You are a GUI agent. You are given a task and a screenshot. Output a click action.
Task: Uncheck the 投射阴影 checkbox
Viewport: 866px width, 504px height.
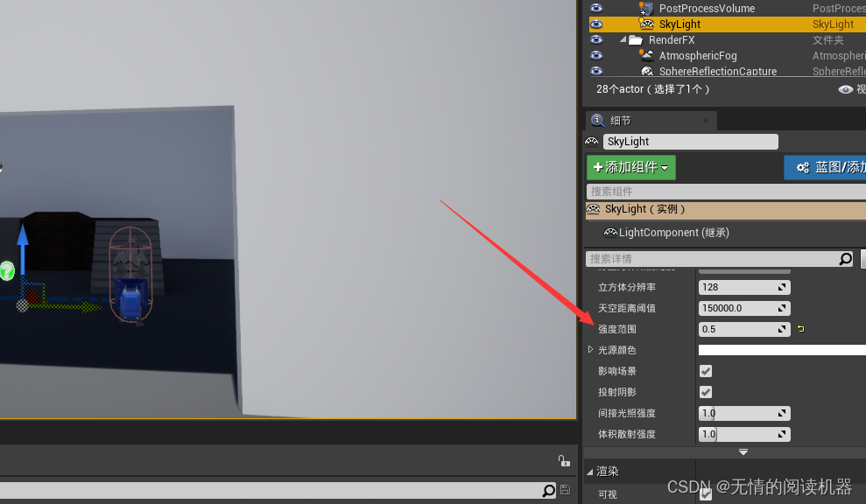706,391
